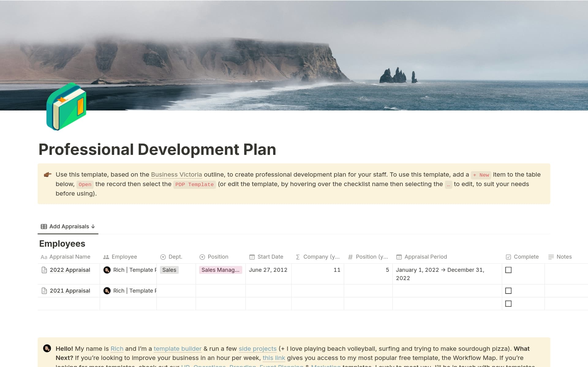Click the empty Notes cell for 2022 Appraisal

(x=566, y=274)
